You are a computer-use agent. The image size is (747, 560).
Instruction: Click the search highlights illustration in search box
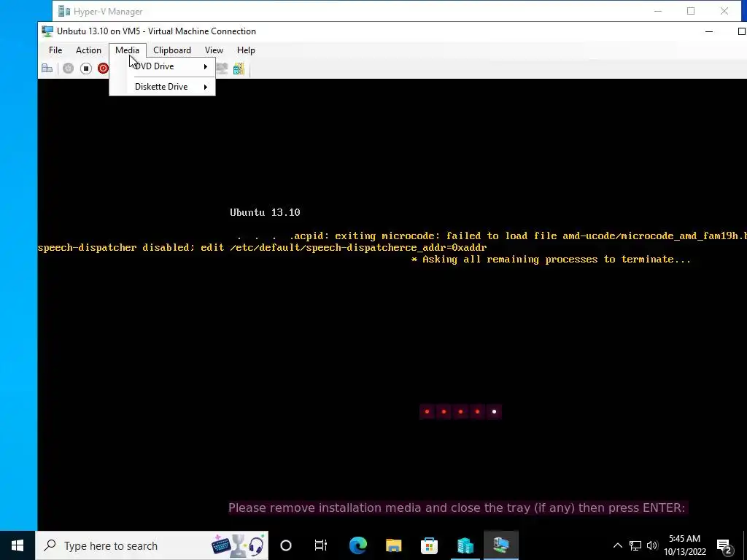pos(238,545)
